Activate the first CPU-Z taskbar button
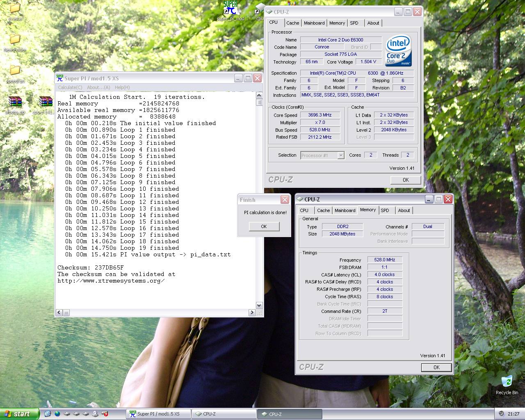525x420 pixels. pyautogui.click(x=224, y=414)
